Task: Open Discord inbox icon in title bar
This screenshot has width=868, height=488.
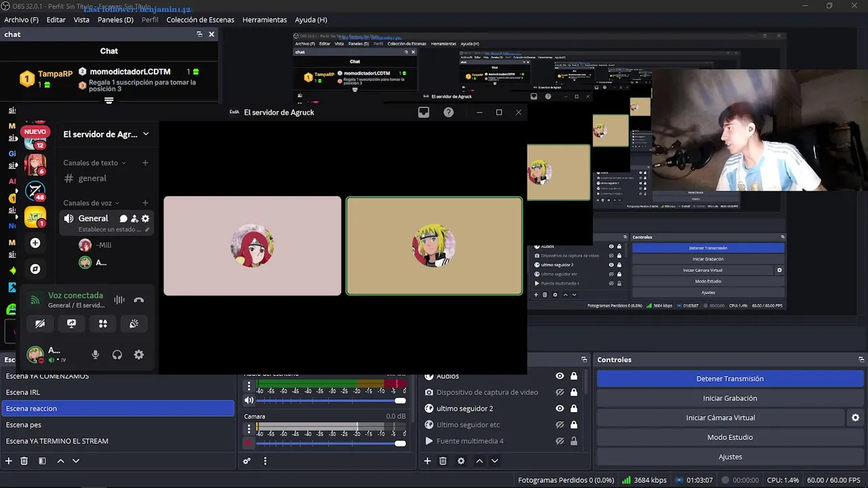Action: (424, 113)
